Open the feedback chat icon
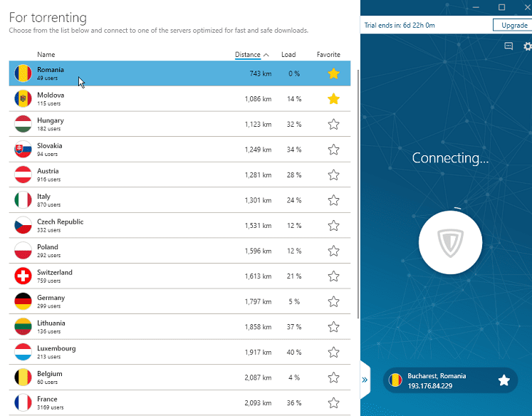The height and width of the screenshot is (416, 532). pyautogui.click(x=508, y=46)
